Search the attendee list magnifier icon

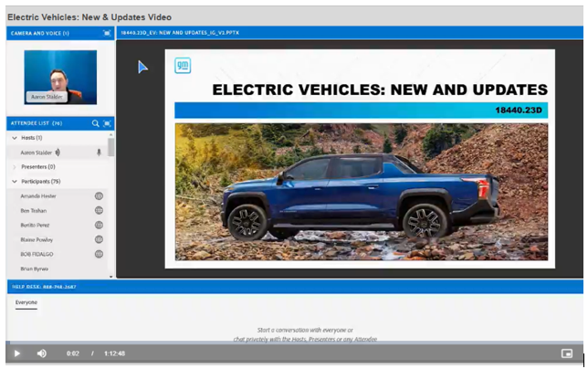pyautogui.click(x=95, y=122)
